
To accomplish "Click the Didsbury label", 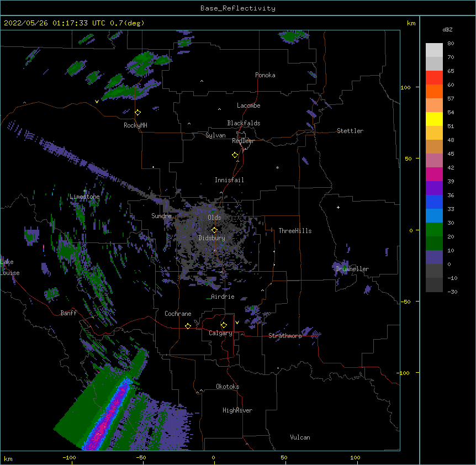I will tap(212, 238).
